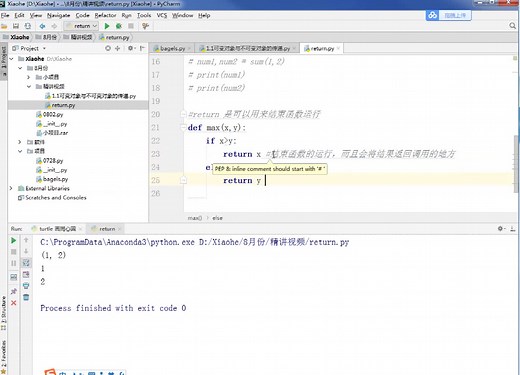Image resolution: width=520 pixels, height=375 pixels.
Task: Run 'return' with the toolbar green play icon
Action: point(107,26)
